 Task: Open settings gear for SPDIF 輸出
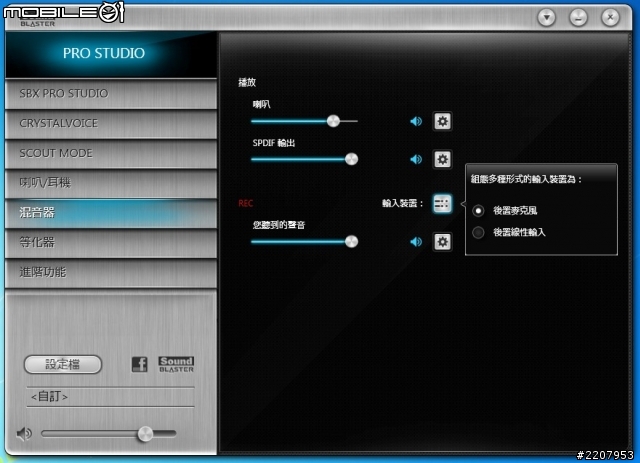[x=442, y=159]
